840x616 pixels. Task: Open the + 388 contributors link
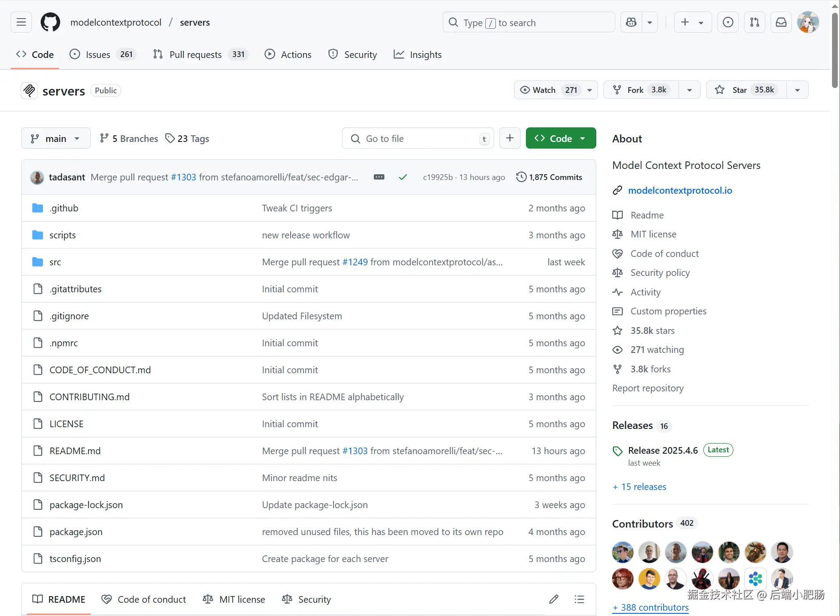650,607
